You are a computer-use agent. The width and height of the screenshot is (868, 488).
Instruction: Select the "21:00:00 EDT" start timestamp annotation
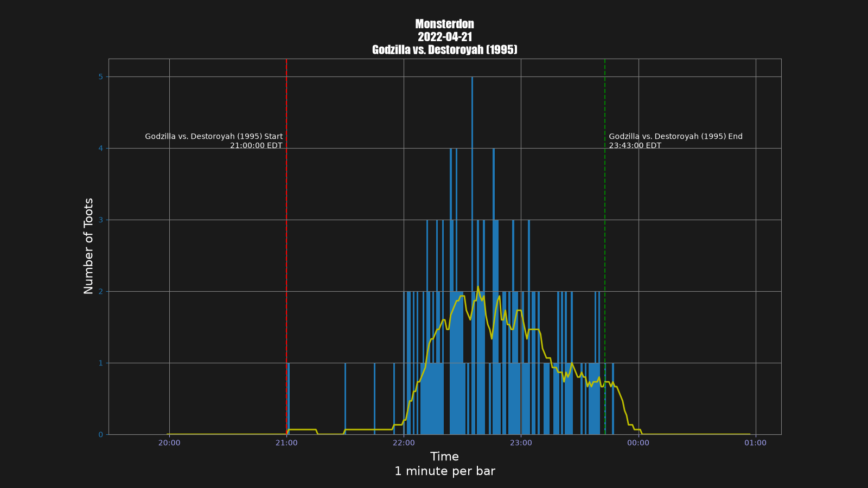[256, 145]
